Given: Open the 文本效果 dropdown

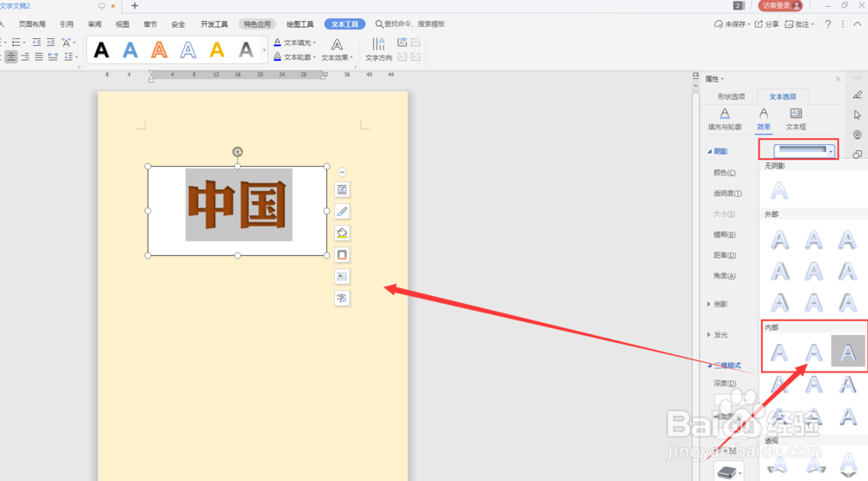Looking at the screenshot, I should [337, 49].
